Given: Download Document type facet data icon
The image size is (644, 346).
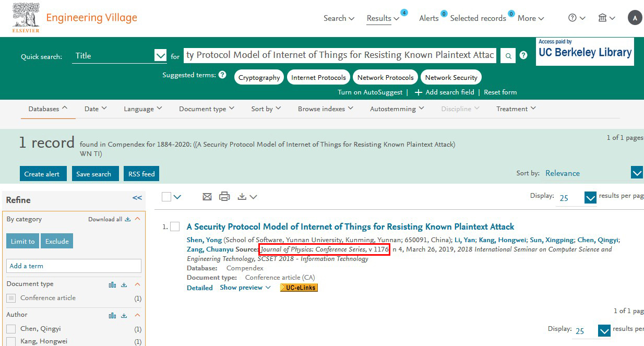Looking at the screenshot, I should (x=124, y=284).
